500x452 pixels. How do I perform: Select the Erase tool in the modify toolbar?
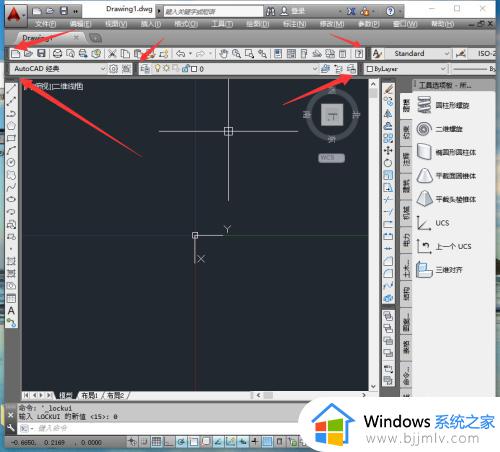388,89
